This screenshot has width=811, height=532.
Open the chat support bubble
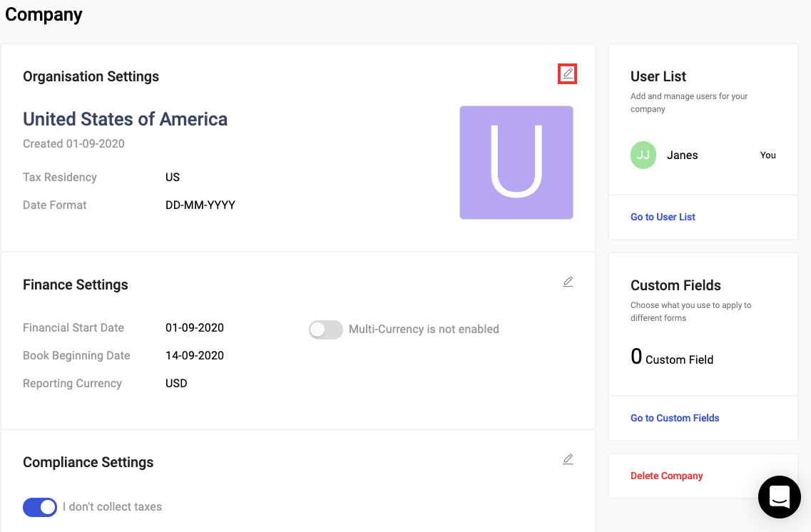tap(780, 497)
